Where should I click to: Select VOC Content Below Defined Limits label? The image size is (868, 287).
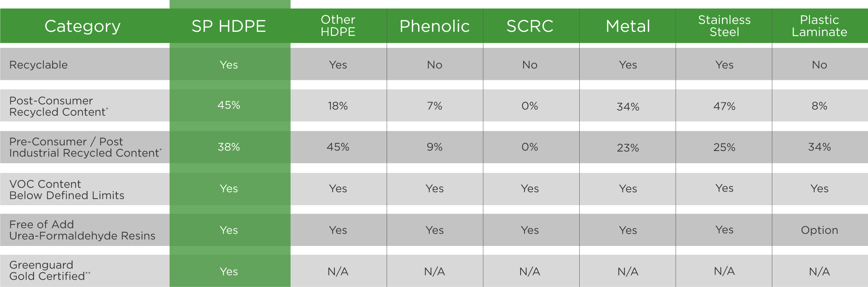click(67, 189)
